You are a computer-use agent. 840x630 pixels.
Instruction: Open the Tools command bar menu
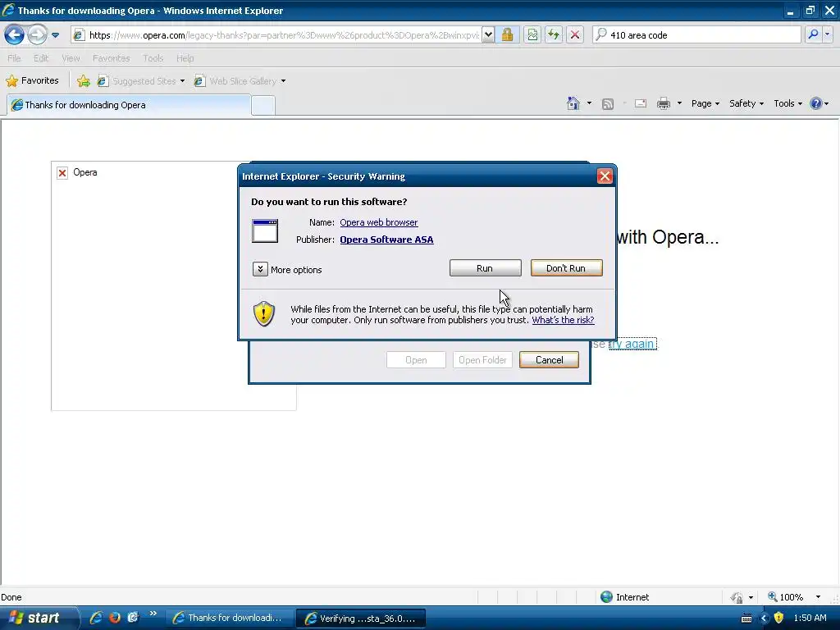tap(787, 103)
